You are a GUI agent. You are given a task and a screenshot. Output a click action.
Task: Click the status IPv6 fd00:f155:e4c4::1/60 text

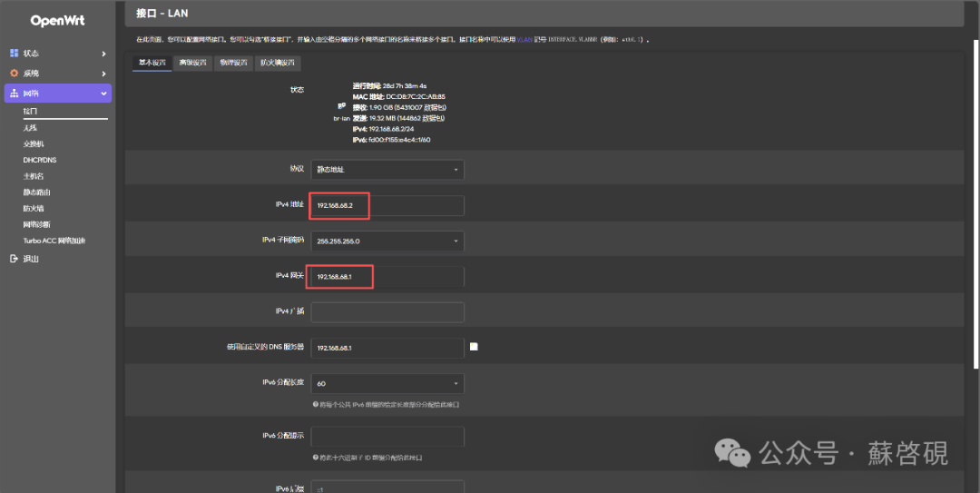[x=391, y=140]
